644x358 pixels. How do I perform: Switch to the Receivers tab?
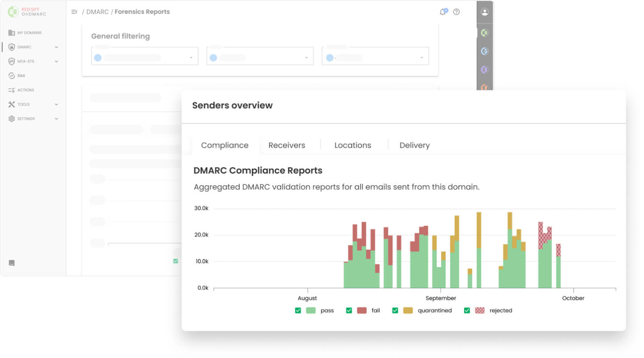(x=287, y=145)
